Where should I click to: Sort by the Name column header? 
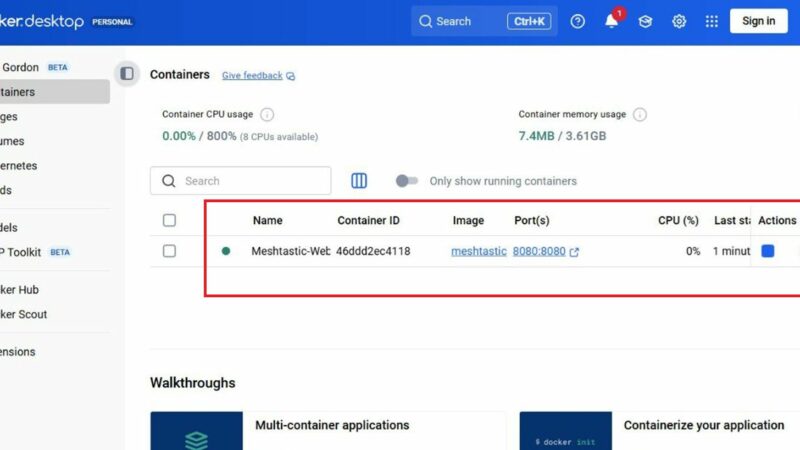pos(267,220)
